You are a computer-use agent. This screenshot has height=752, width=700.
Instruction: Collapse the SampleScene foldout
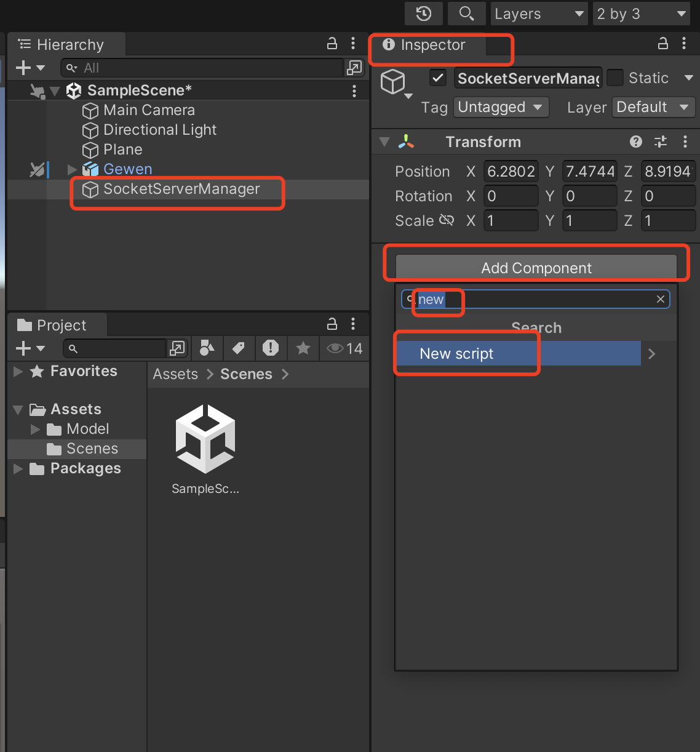pos(55,91)
